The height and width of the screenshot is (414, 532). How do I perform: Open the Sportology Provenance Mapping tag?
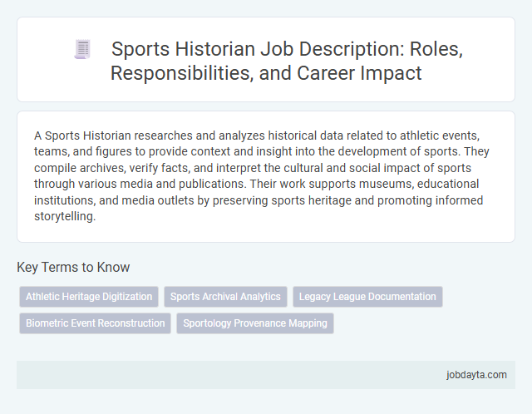[x=255, y=323]
